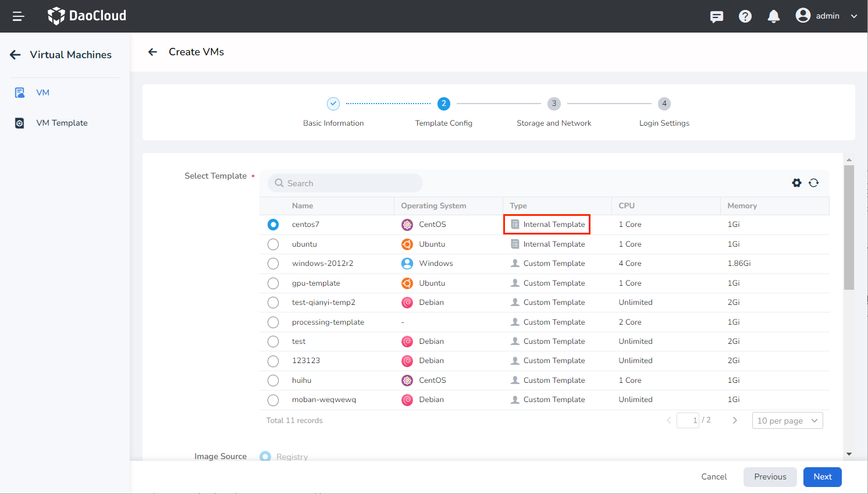Open VM section in sidebar
Viewport: 868px width, 494px height.
pos(42,93)
